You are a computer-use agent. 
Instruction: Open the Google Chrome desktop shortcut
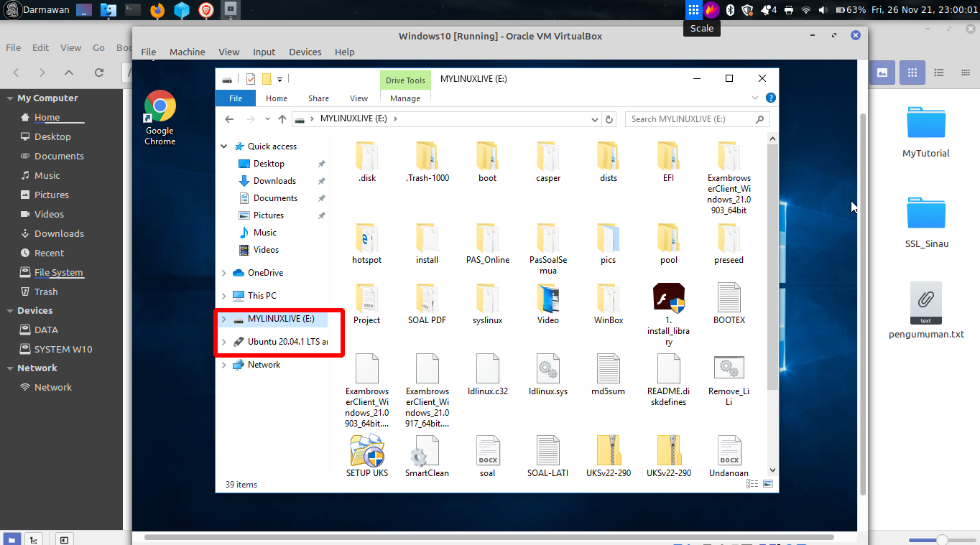pos(160,118)
